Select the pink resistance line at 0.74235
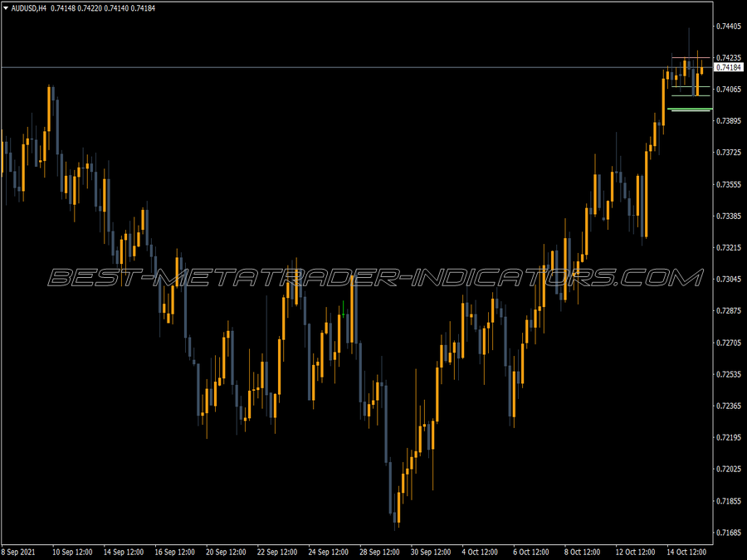Image resolution: width=747 pixels, height=560 pixels. point(691,57)
